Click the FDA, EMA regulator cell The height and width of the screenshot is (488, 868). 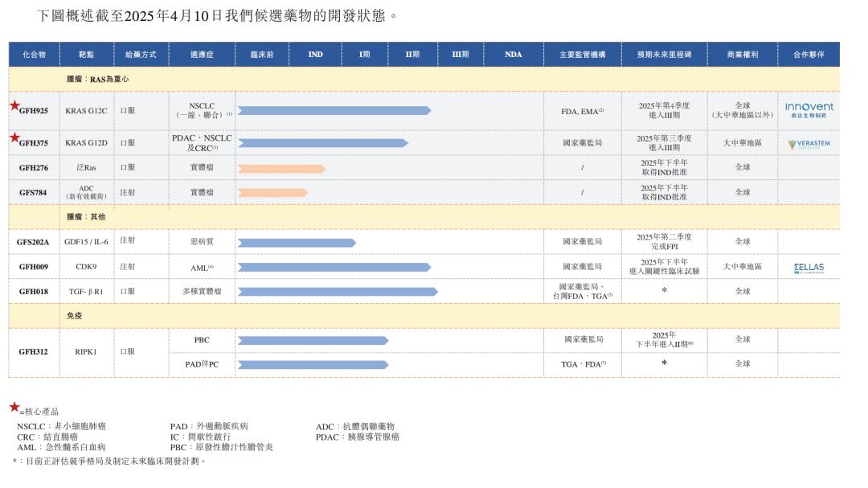click(x=583, y=111)
